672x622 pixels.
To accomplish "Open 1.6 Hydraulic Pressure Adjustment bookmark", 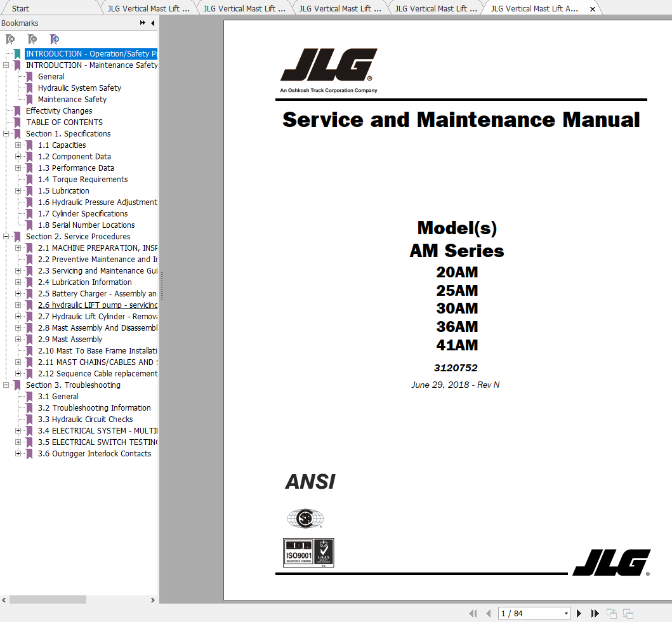I will [x=97, y=202].
